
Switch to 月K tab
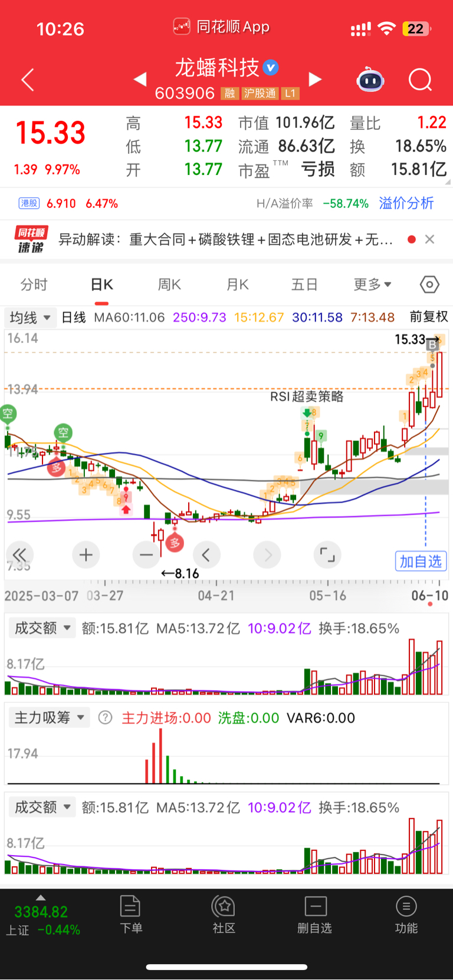pos(237,285)
